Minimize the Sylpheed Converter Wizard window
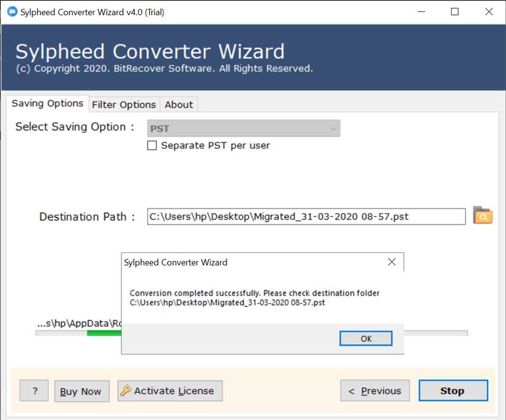The width and height of the screenshot is (506, 420). coord(421,12)
